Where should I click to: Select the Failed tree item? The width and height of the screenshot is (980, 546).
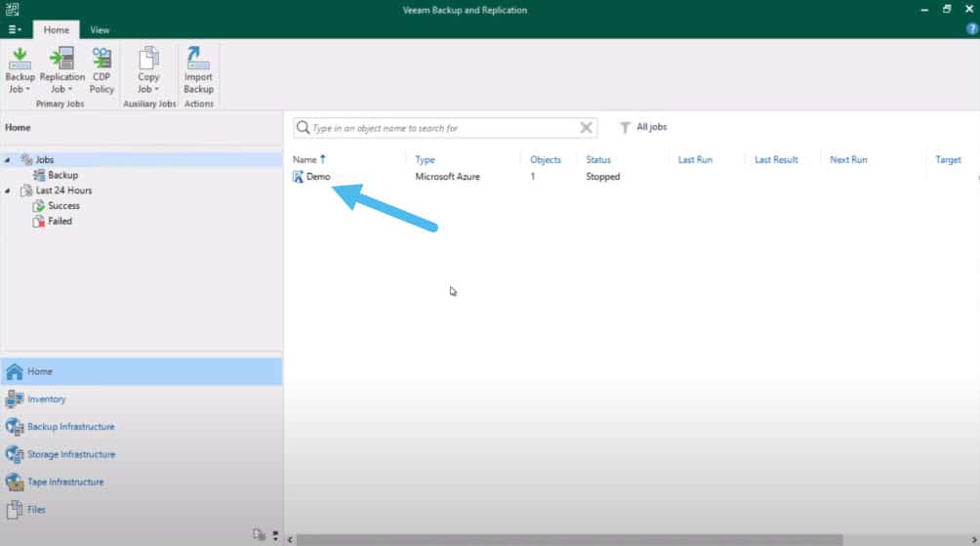pyautogui.click(x=60, y=221)
